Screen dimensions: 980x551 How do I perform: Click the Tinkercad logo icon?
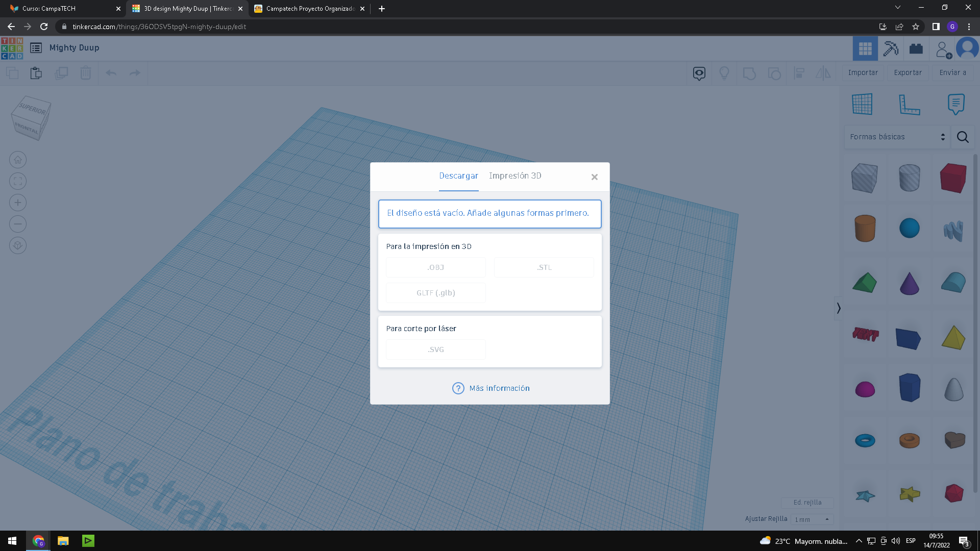click(12, 48)
